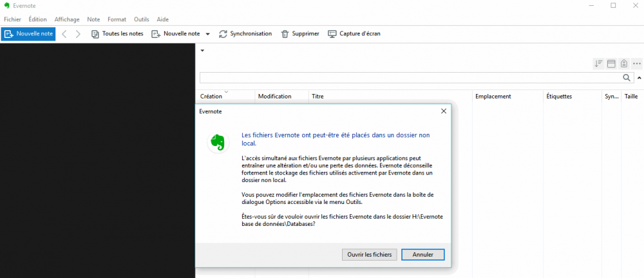This screenshot has height=278, width=644.
Task: Open the Édition menu
Action: [38, 19]
